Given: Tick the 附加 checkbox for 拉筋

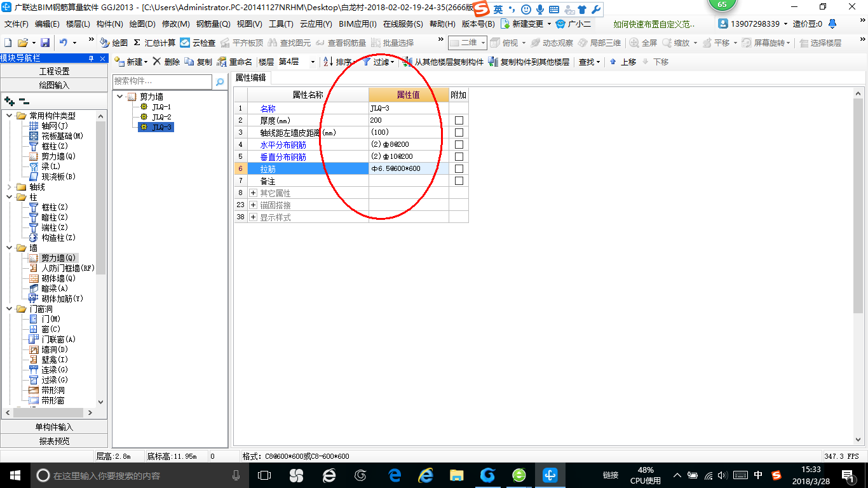Looking at the screenshot, I should (459, 168).
